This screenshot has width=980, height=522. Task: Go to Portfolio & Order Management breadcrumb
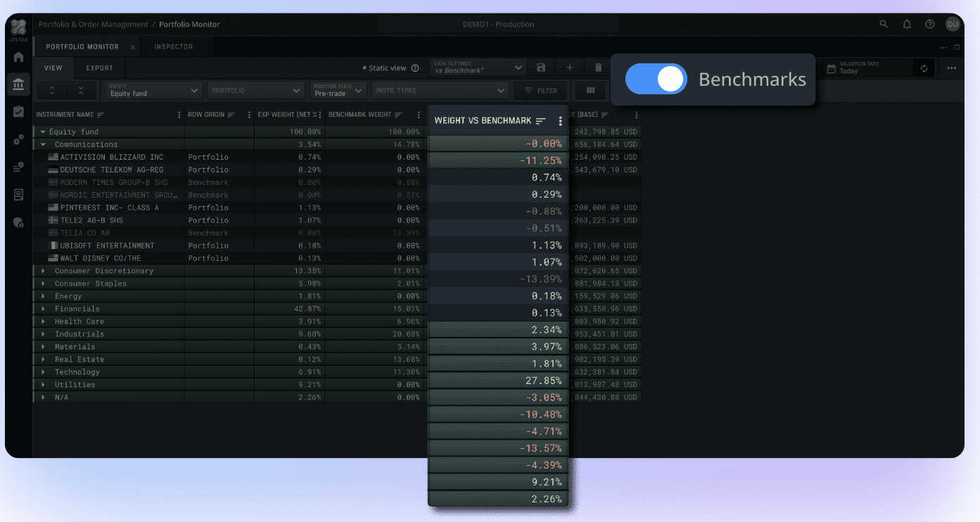point(94,24)
